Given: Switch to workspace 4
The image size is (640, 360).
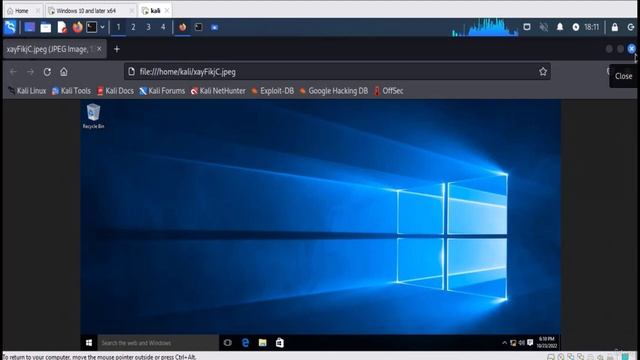Looking at the screenshot, I should click(x=163, y=27).
